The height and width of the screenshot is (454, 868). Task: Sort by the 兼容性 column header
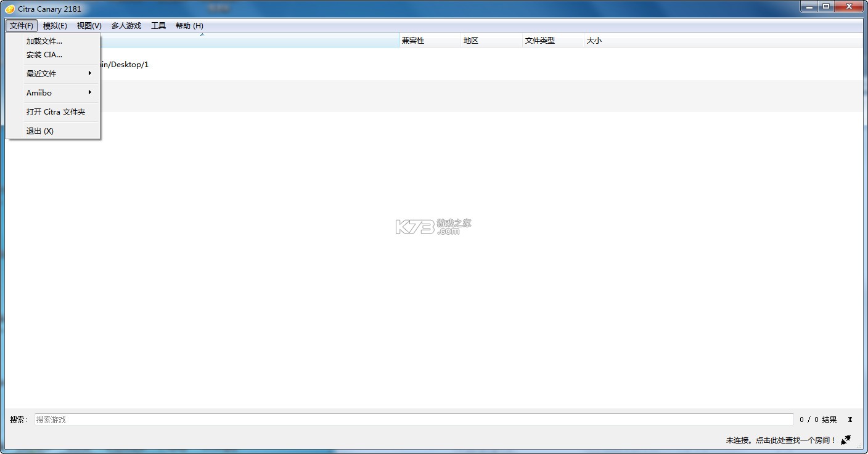point(430,41)
